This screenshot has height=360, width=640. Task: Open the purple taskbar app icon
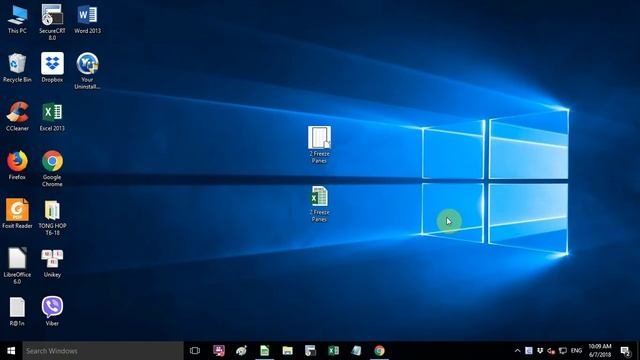coord(219,351)
